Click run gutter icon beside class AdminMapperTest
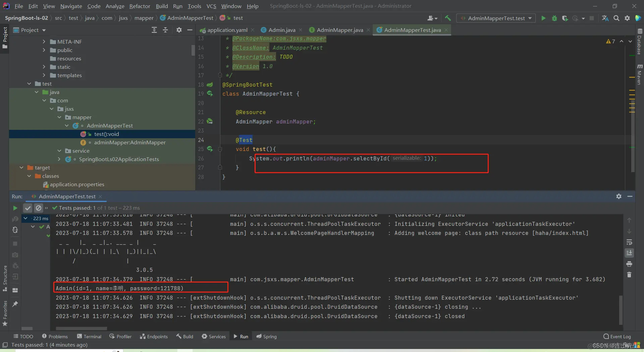The image size is (644, 352). point(210,94)
